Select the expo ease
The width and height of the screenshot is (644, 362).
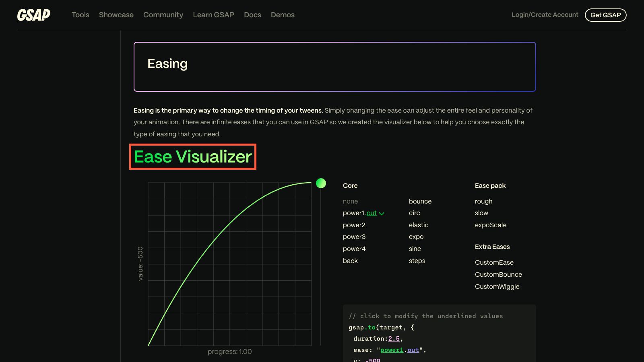click(x=416, y=237)
